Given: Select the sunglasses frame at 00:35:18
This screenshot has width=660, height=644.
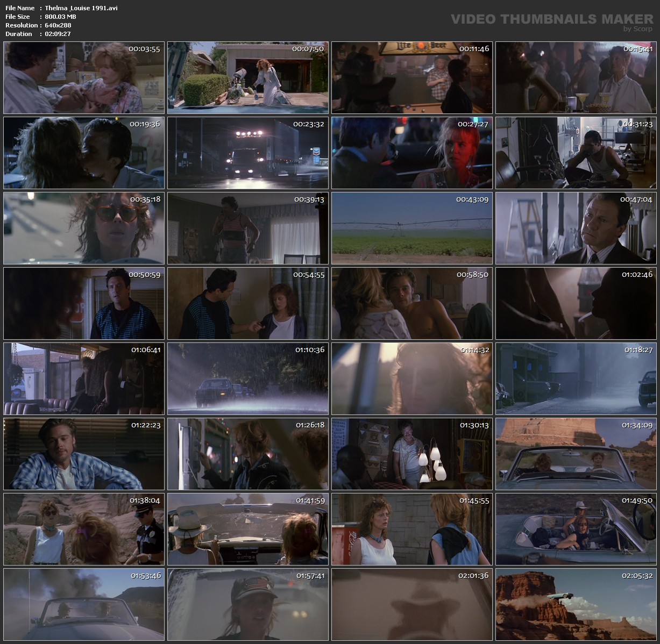Looking at the screenshot, I should click(84, 228).
